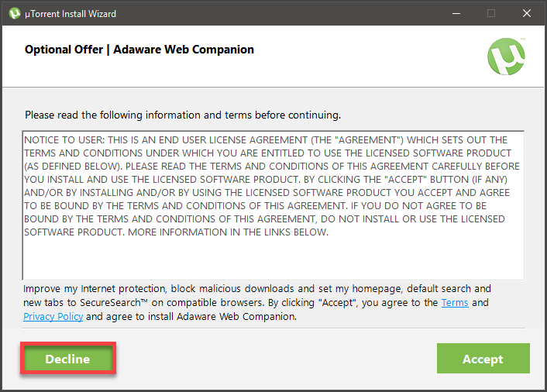Click the greyed-out maximize window button
This screenshot has width=547, height=392.
point(491,13)
